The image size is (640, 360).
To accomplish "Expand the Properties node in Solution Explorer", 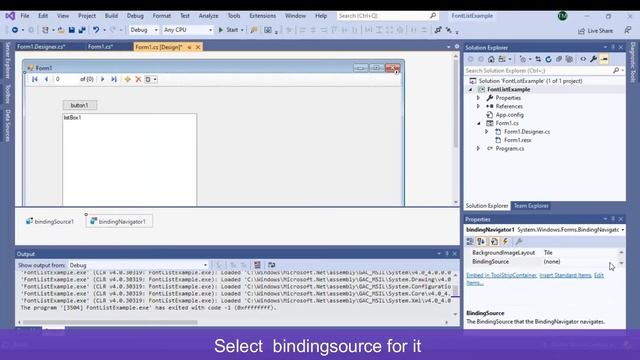I will tap(478, 98).
